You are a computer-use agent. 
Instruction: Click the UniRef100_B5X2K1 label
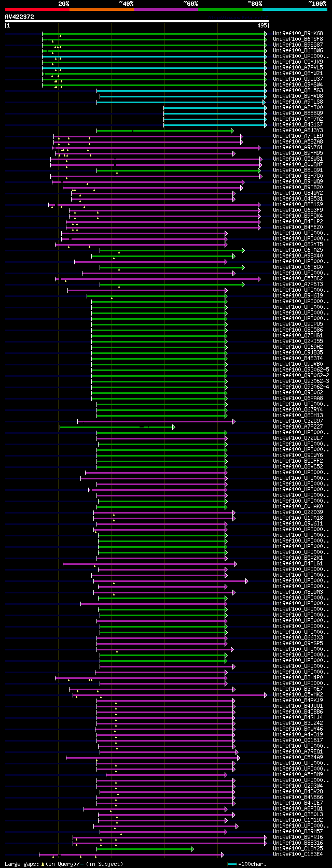(x=298, y=558)
